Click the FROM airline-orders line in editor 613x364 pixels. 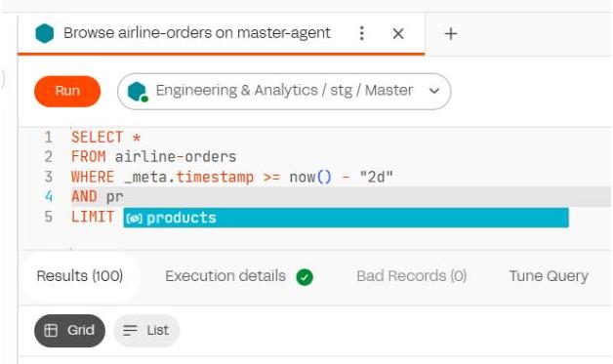[x=153, y=157]
